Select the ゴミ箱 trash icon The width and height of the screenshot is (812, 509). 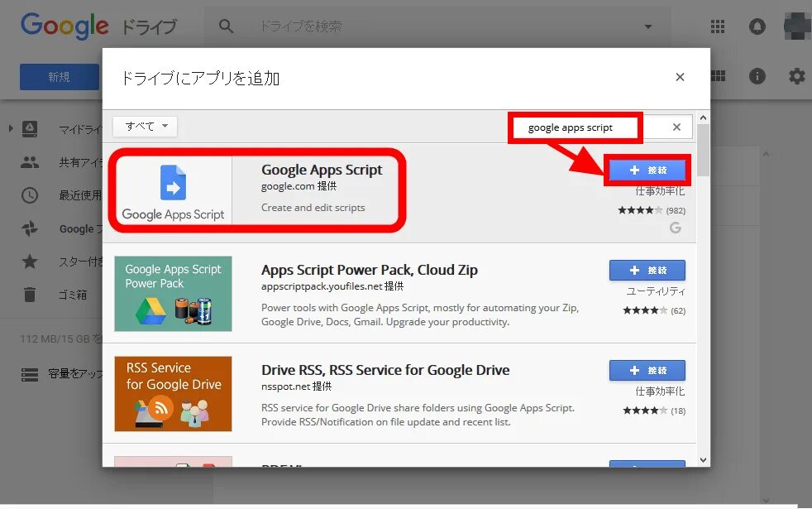[30, 295]
